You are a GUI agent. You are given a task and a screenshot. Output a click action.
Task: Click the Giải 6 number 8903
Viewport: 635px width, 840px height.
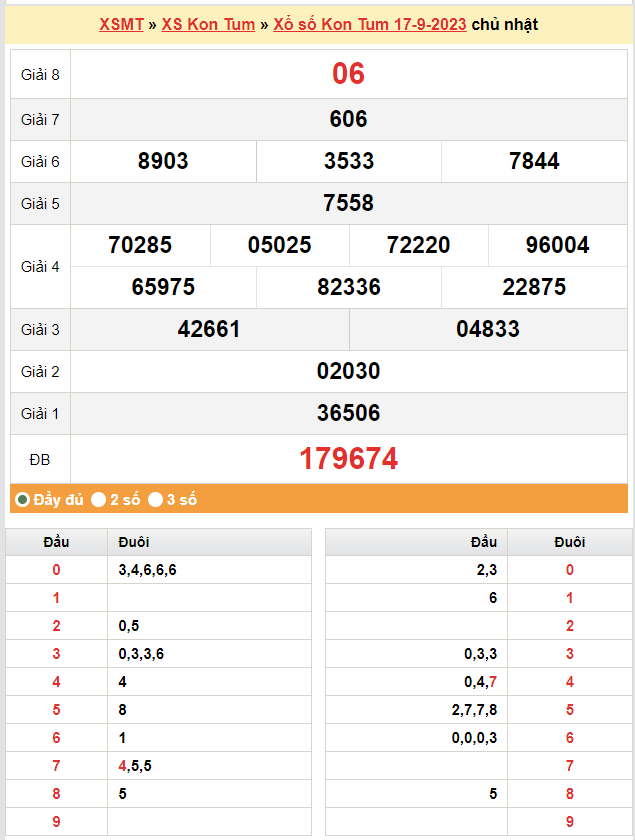point(163,161)
